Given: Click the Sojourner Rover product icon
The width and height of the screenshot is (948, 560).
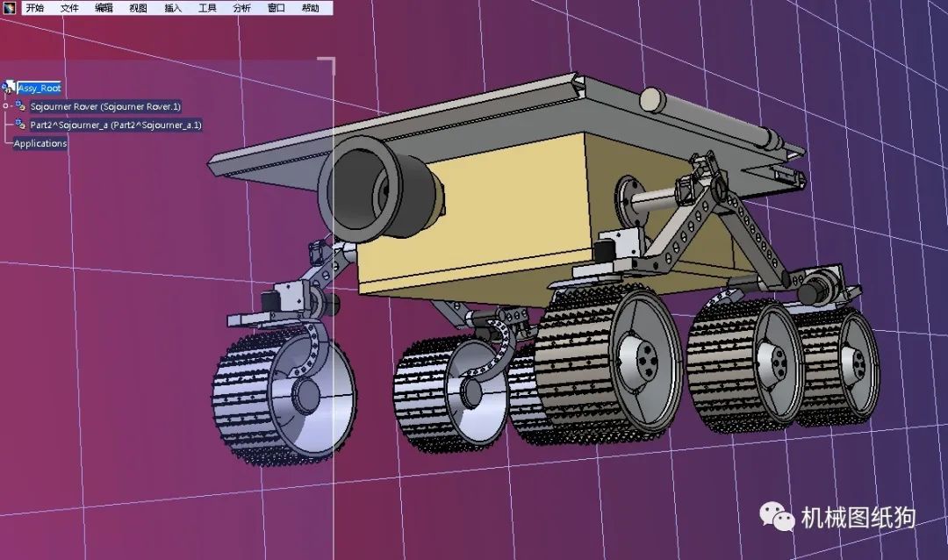Looking at the screenshot, I should pyautogui.click(x=20, y=106).
